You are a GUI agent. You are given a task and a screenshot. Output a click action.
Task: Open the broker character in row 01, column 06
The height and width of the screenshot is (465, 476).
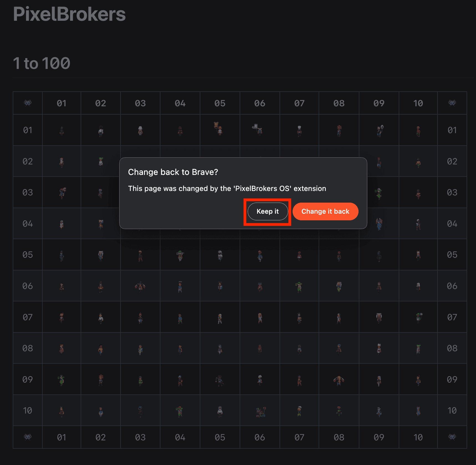click(x=258, y=129)
